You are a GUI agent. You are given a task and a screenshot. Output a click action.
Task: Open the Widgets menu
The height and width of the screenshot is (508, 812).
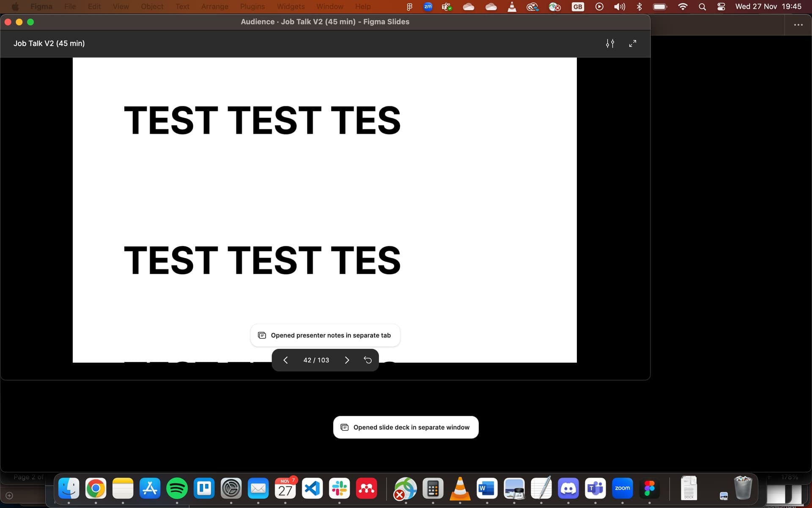[291, 6]
